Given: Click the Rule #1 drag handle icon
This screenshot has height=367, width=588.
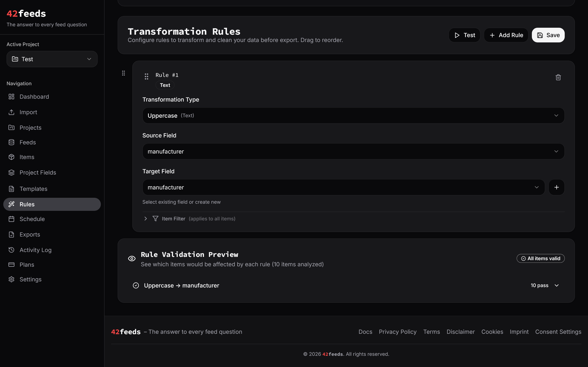Looking at the screenshot, I should point(147,76).
